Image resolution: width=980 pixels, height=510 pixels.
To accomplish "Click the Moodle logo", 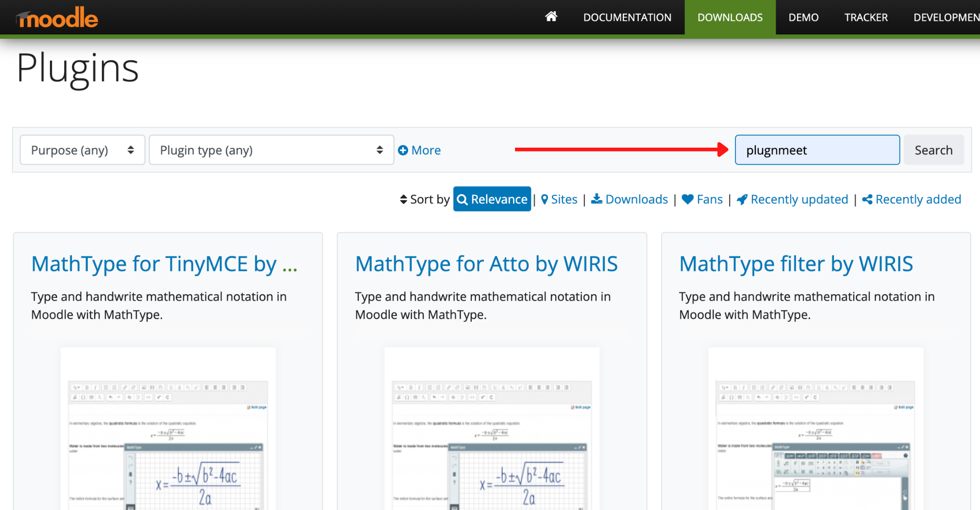I will click(x=57, y=17).
